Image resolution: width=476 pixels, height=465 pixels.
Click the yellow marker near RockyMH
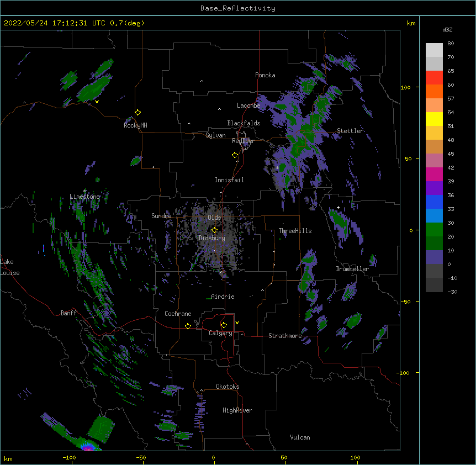pos(138,113)
